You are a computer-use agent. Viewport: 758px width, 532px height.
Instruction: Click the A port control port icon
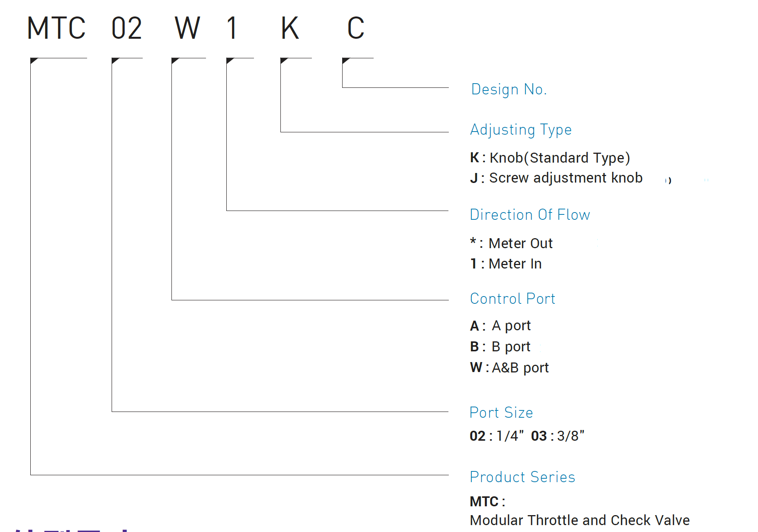pos(473,325)
